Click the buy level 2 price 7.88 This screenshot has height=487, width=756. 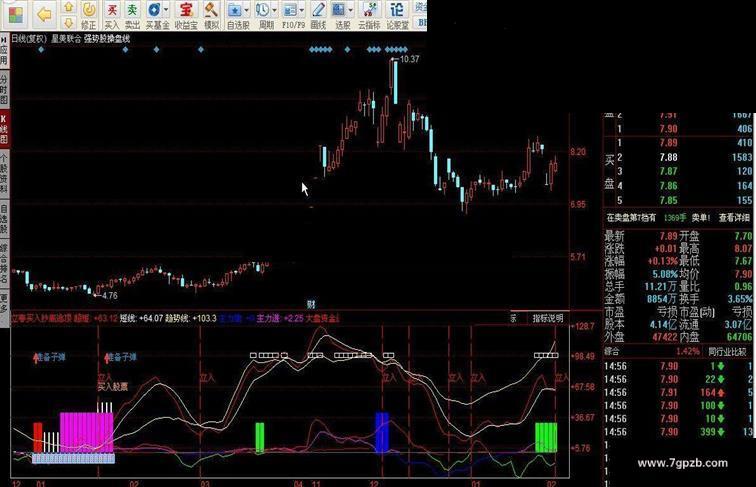click(668, 157)
